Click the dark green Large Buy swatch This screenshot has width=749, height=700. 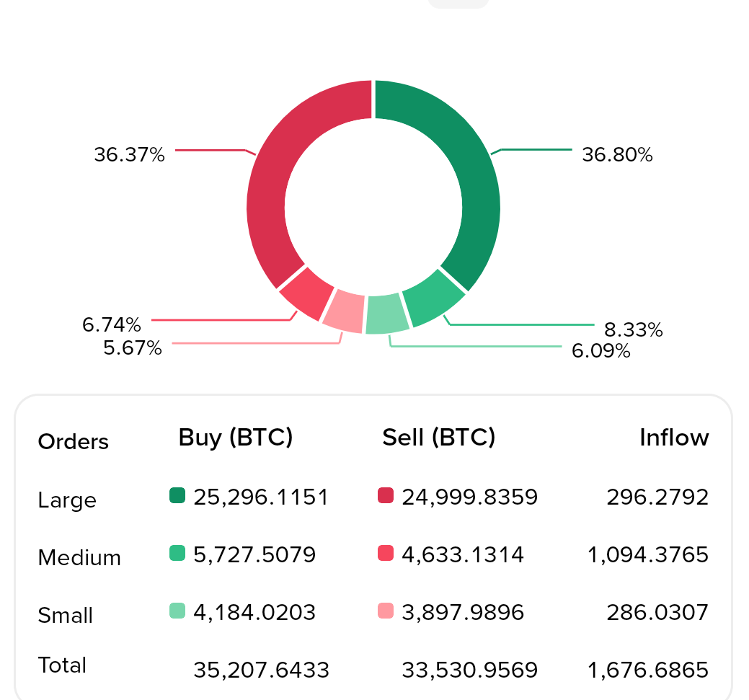177,495
